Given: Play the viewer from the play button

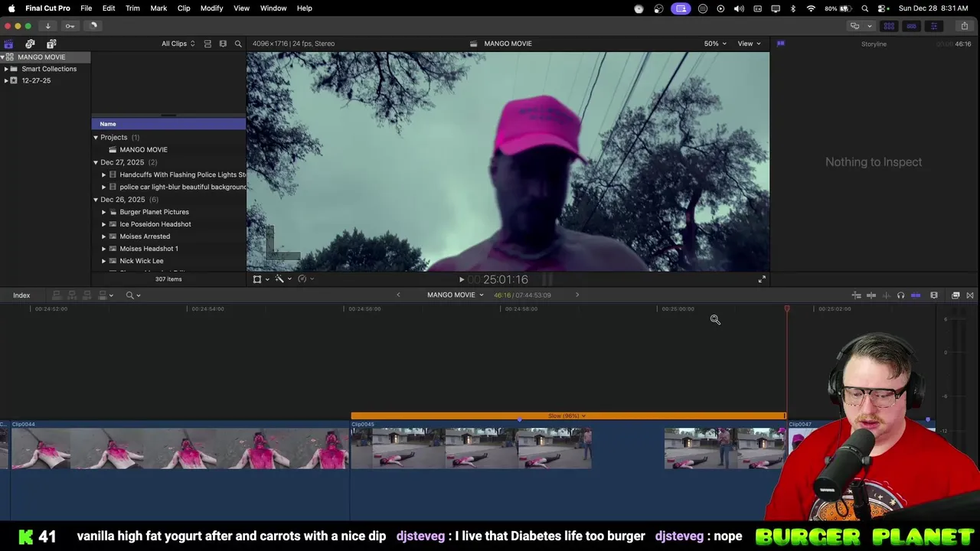Looking at the screenshot, I should [x=461, y=280].
